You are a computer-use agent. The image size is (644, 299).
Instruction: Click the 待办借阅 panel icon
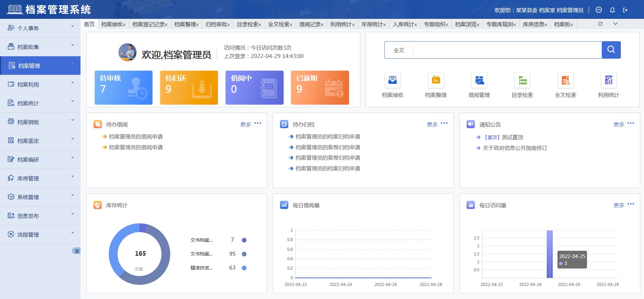[x=98, y=124]
